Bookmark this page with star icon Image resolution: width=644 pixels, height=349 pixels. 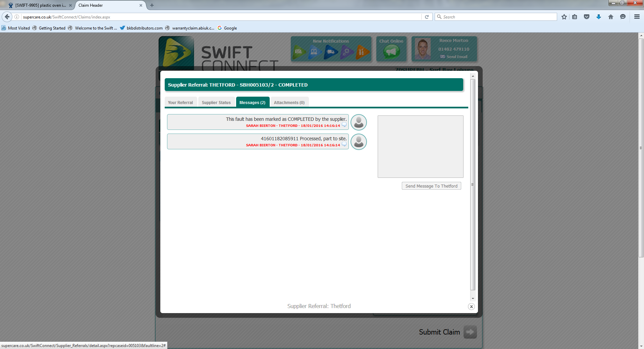click(564, 17)
